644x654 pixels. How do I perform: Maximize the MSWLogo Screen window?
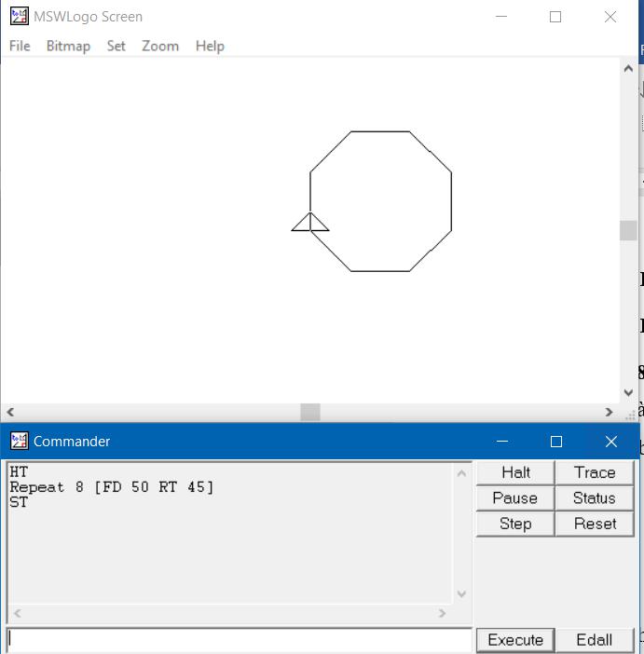pyautogui.click(x=555, y=17)
